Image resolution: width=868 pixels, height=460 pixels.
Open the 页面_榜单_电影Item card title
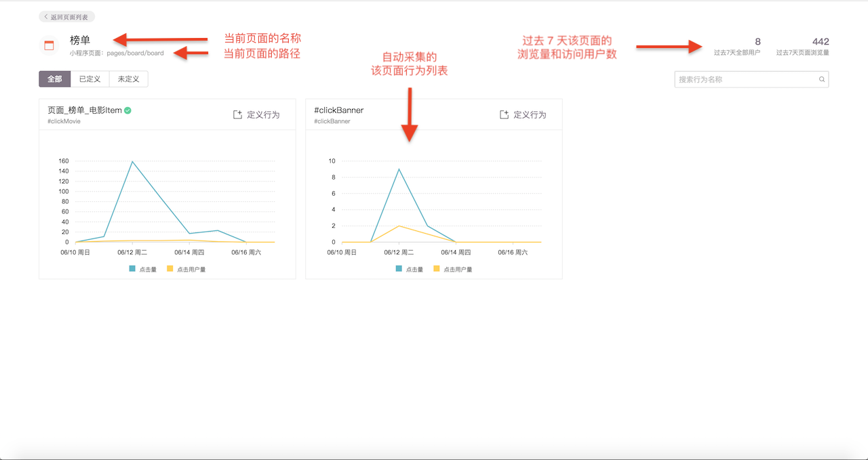point(85,110)
